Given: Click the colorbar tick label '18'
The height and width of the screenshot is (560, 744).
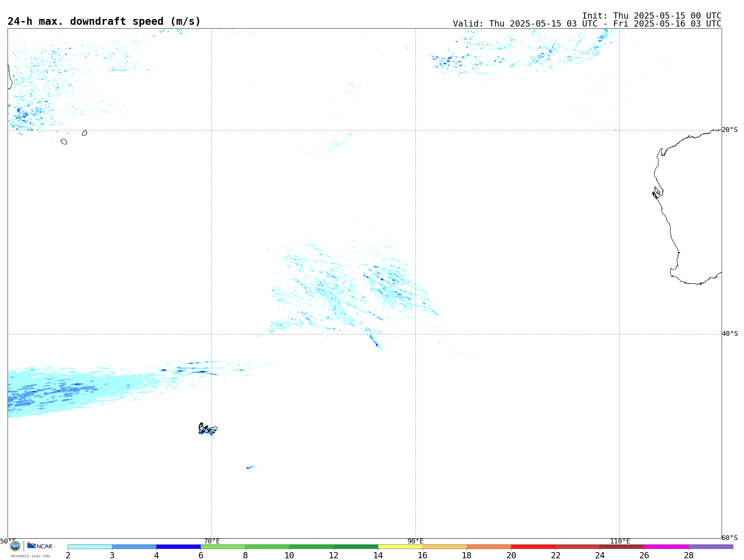Looking at the screenshot, I should pyautogui.click(x=467, y=555).
